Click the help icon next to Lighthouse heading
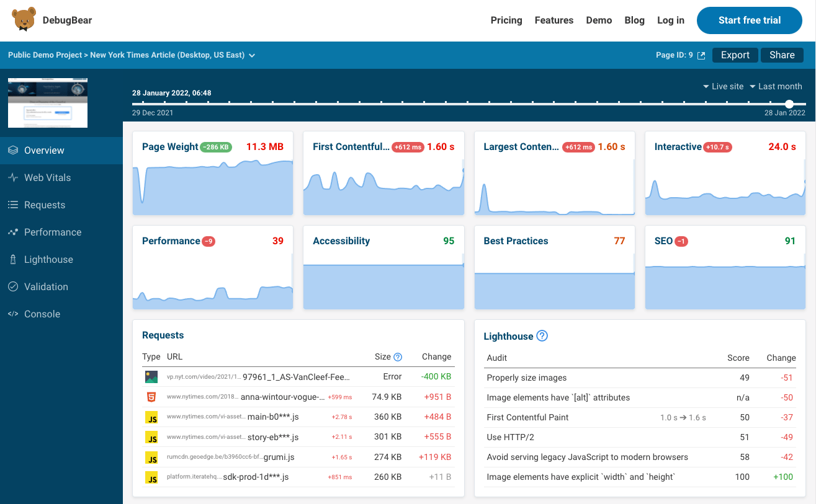This screenshot has height=504, width=816. click(542, 336)
